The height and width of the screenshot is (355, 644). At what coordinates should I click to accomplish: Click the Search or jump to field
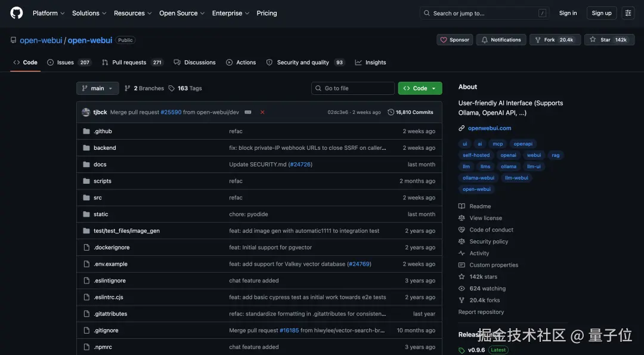pyautogui.click(x=485, y=13)
